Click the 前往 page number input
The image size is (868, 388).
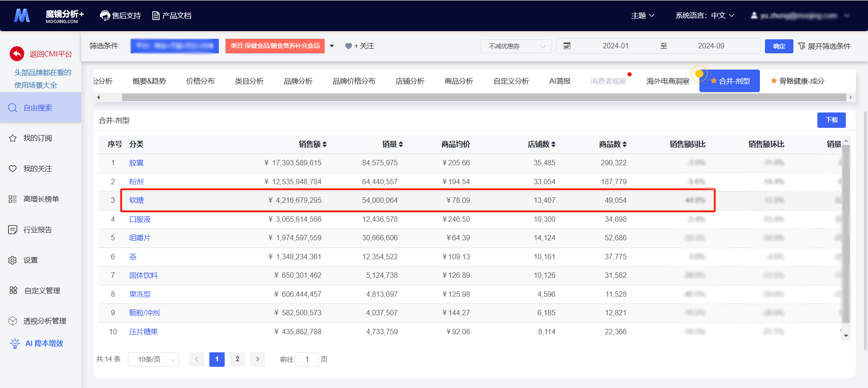(307, 360)
